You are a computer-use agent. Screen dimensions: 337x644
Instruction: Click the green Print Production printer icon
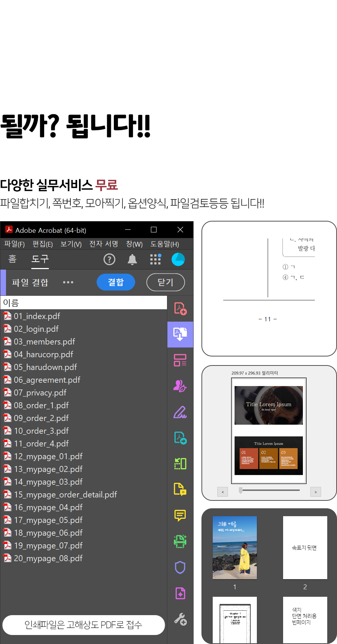click(x=180, y=541)
